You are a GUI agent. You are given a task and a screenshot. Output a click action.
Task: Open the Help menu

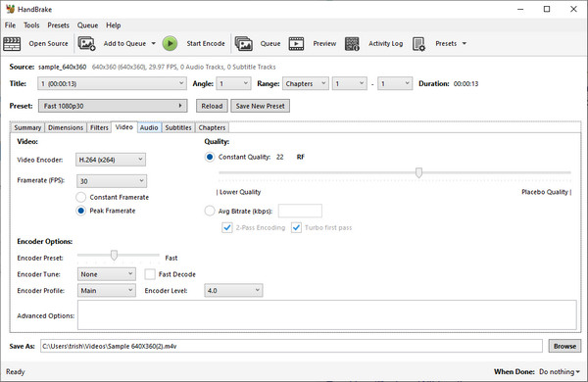point(114,25)
